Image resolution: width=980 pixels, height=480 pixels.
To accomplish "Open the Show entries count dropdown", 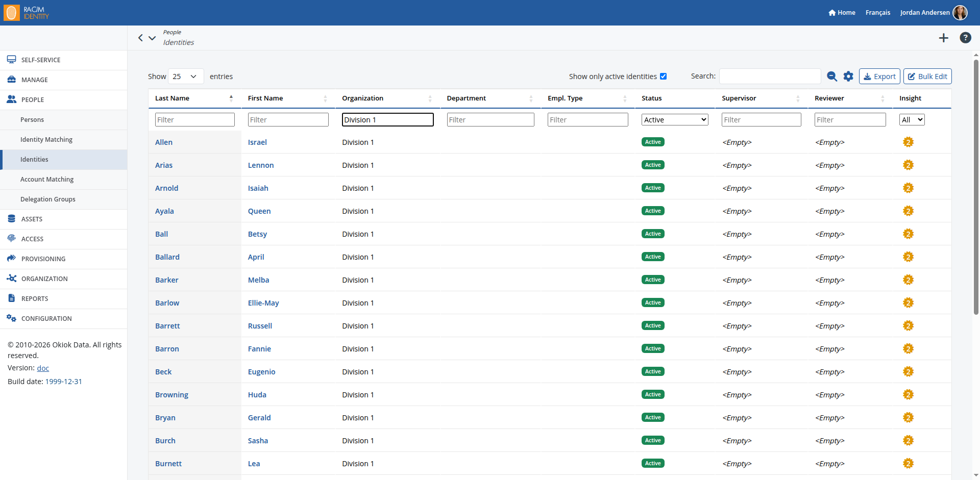I will coord(186,77).
